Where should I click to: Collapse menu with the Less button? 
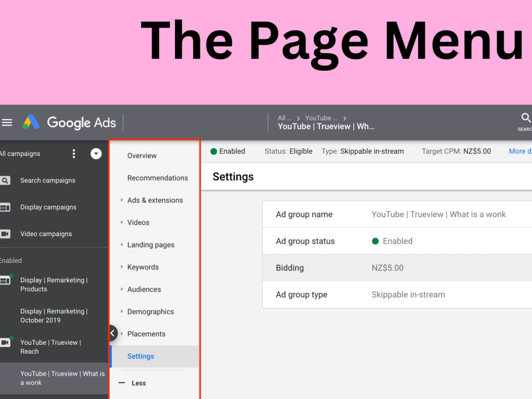(x=132, y=383)
